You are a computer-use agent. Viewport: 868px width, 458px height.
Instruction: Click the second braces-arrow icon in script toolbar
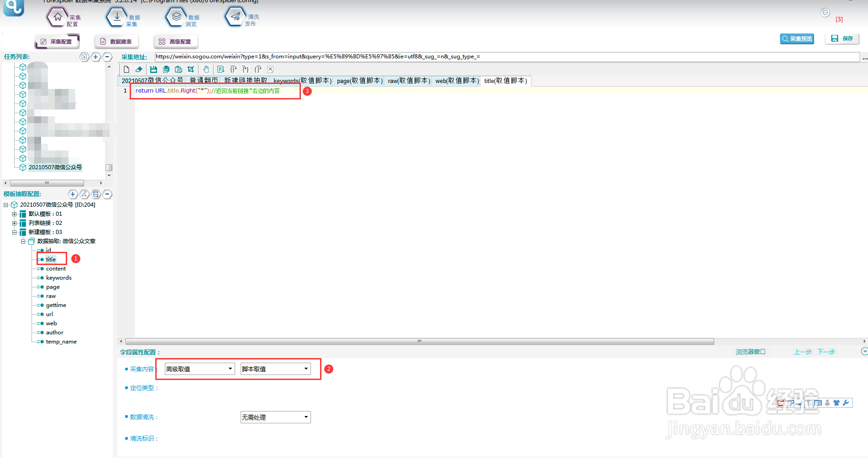[x=246, y=69]
